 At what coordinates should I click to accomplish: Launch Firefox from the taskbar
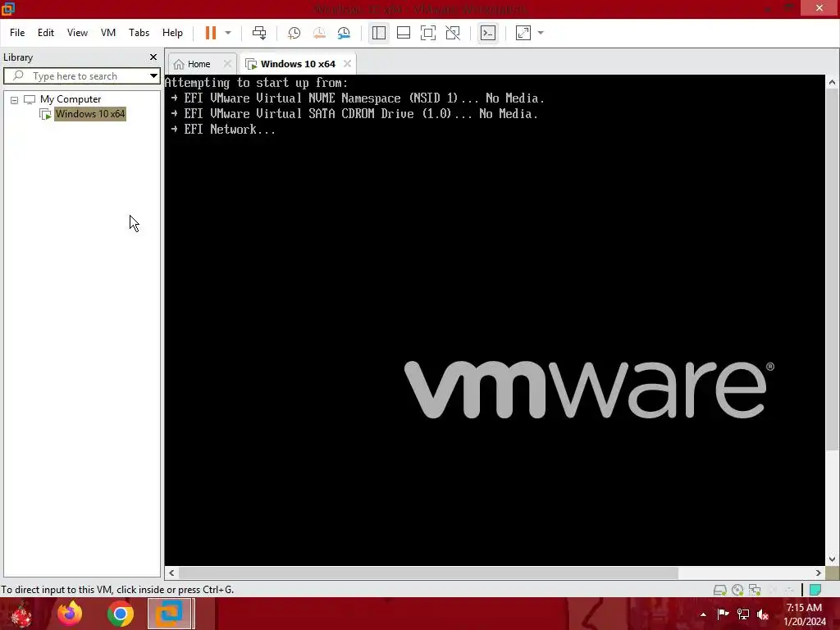70,614
